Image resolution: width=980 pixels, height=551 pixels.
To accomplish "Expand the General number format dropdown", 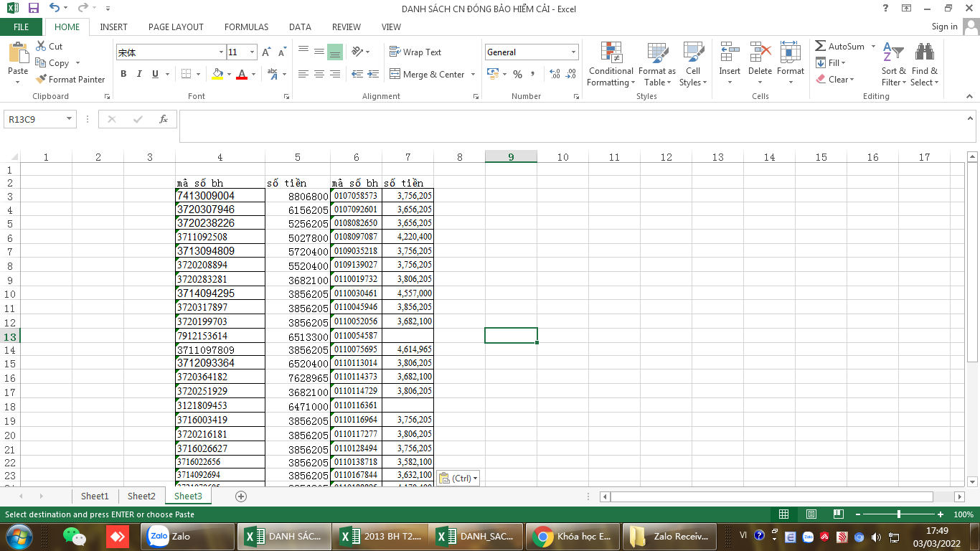I will coord(573,52).
